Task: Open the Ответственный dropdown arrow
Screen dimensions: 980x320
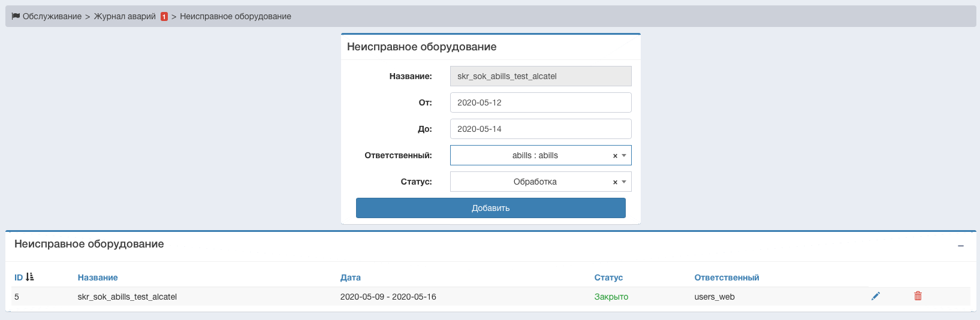Action: (x=624, y=156)
